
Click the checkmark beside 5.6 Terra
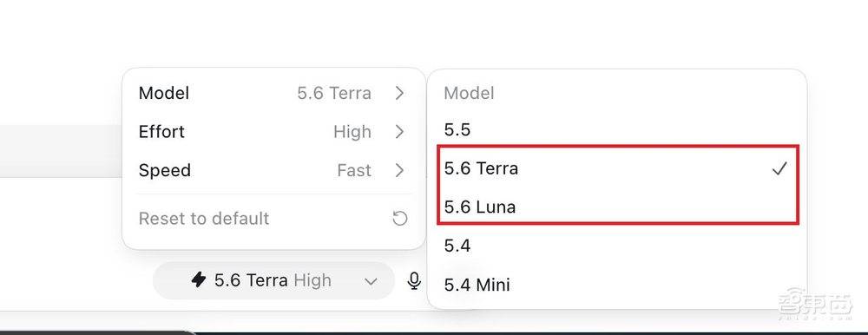click(x=779, y=169)
